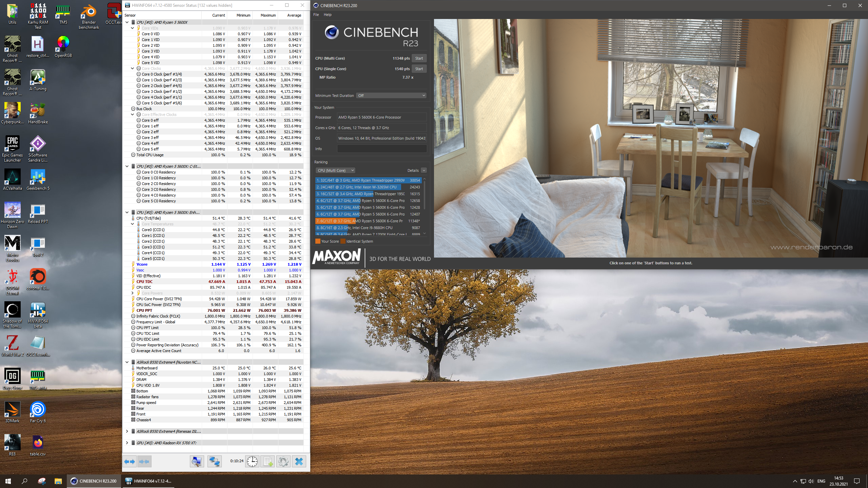Open HWiNFO sensor settings gear

click(x=283, y=462)
